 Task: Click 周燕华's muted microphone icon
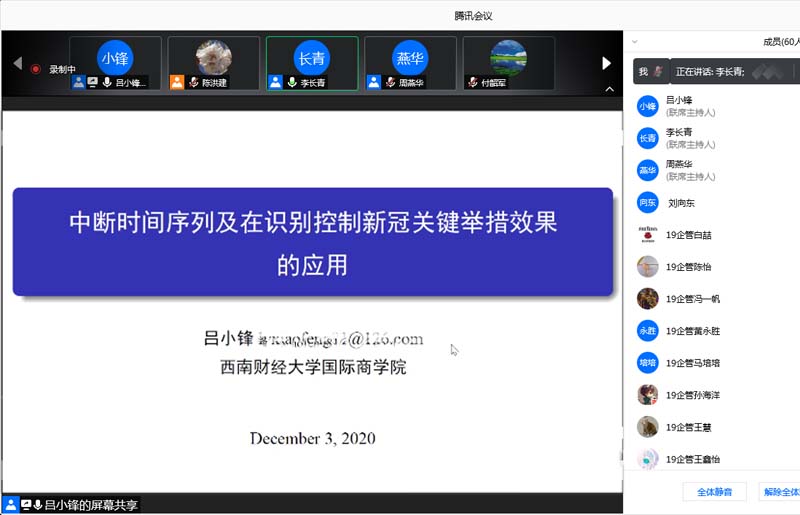pos(390,83)
